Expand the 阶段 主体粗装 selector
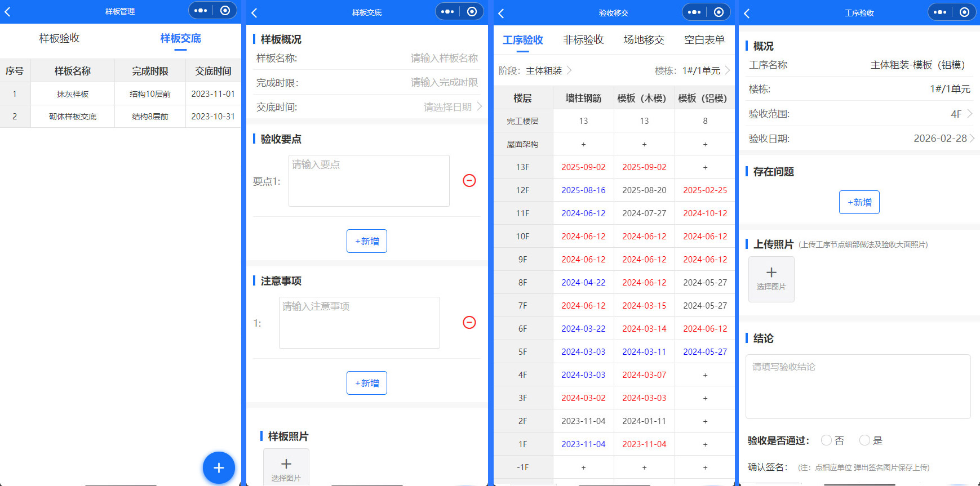Screen dimensions: 980x486 pyautogui.click(x=535, y=70)
